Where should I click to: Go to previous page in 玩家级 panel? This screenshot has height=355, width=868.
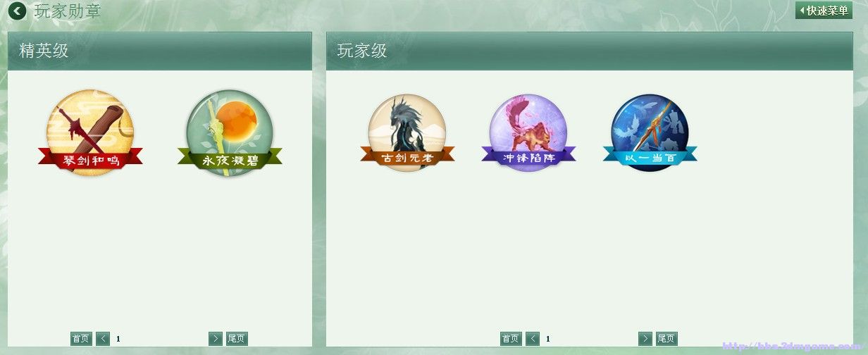coord(533,339)
